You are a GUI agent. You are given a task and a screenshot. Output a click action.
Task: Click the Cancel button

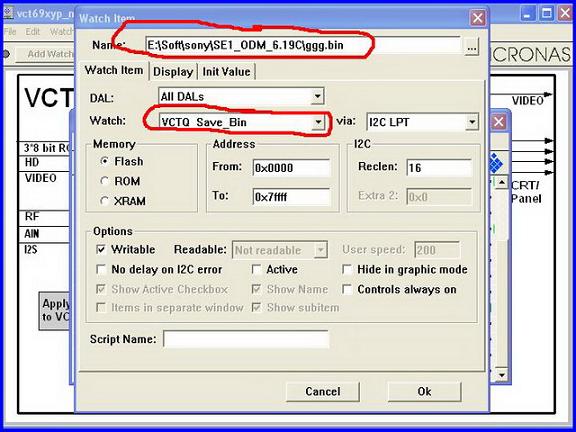323,391
